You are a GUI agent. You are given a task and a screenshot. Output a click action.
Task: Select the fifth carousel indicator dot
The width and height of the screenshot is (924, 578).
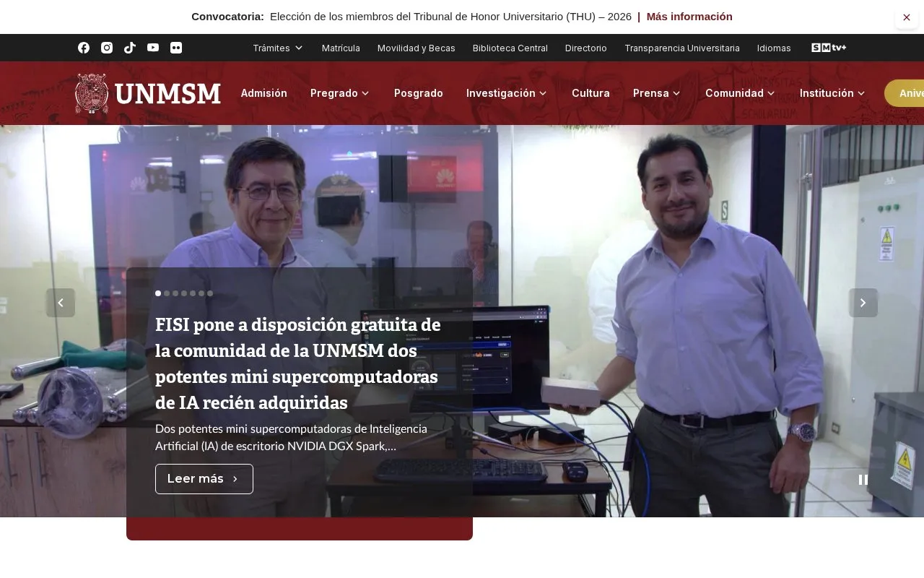pyautogui.click(x=193, y=293)
